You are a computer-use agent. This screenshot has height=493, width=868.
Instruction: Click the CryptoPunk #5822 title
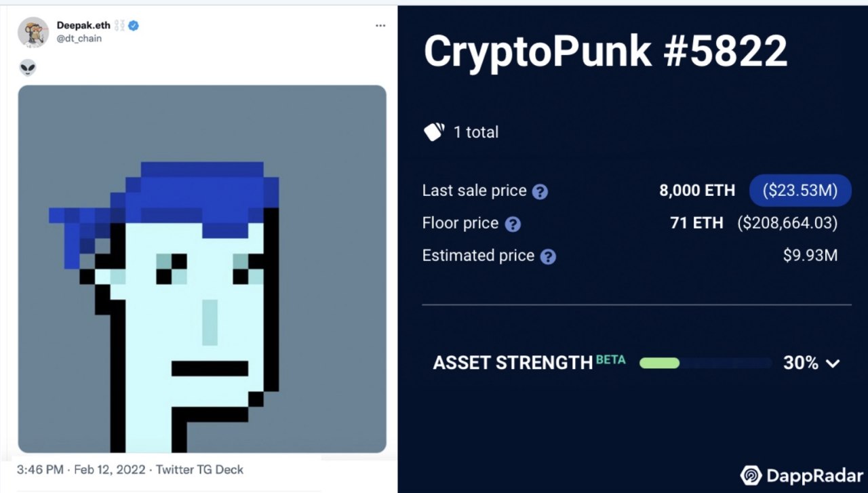tap(606, 50)
